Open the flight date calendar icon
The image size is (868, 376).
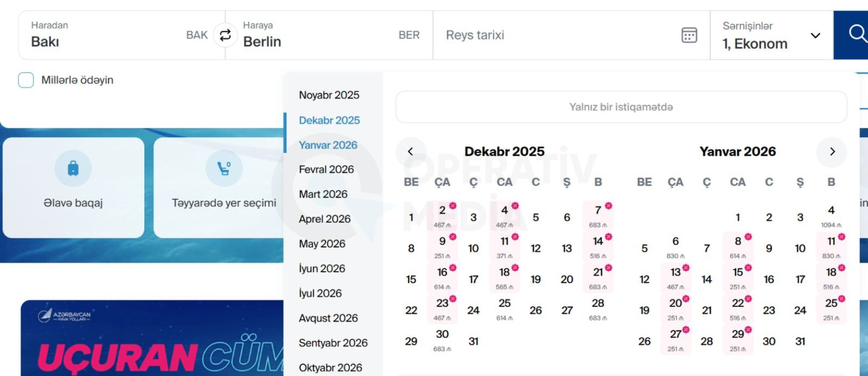point(689,35)
